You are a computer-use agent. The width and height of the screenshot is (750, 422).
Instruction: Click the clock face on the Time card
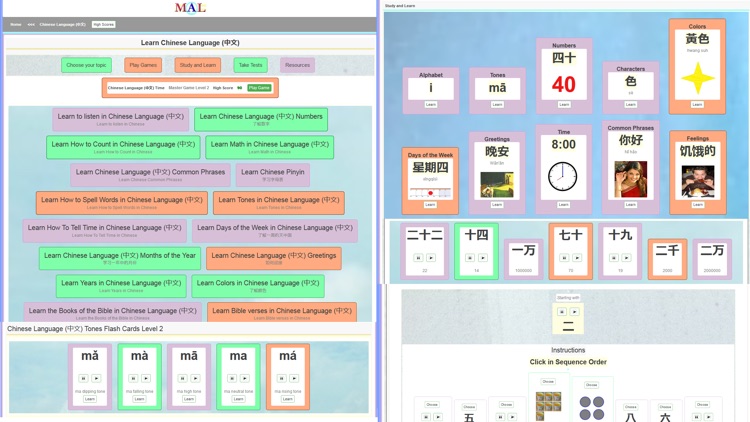(x=562, y=177)
